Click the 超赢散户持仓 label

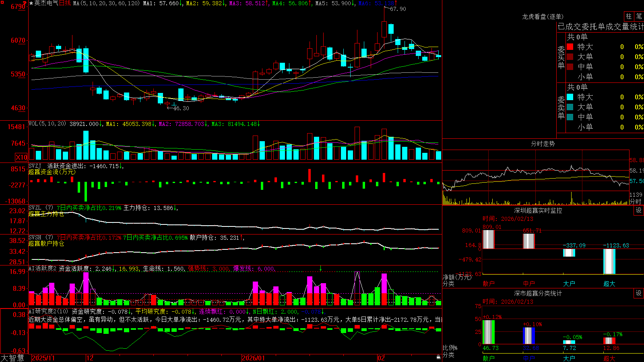[x=46, y=243]
